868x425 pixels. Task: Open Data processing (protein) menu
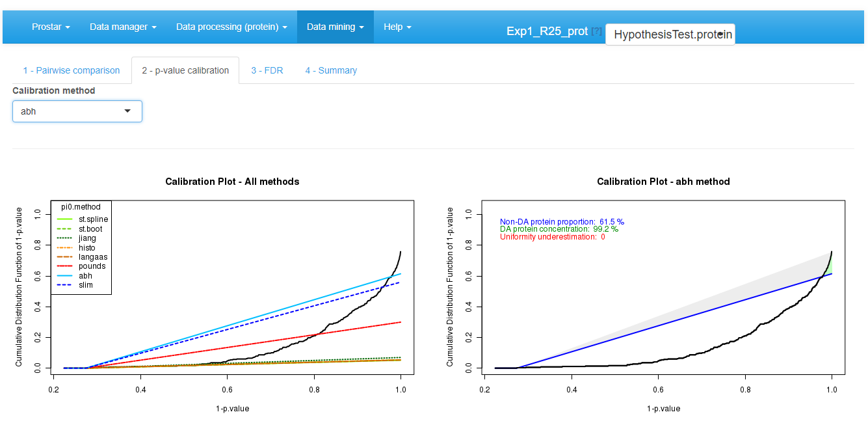(231, 27)
